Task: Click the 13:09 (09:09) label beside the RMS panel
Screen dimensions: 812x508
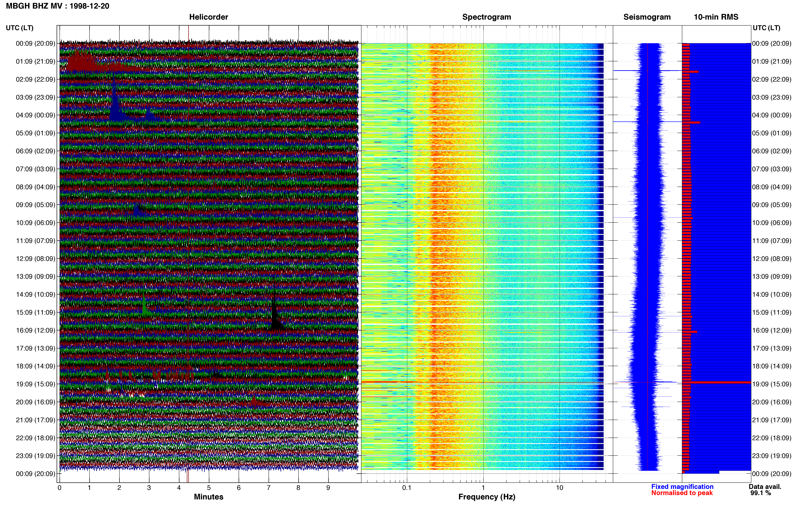Action: coord(772,277)
